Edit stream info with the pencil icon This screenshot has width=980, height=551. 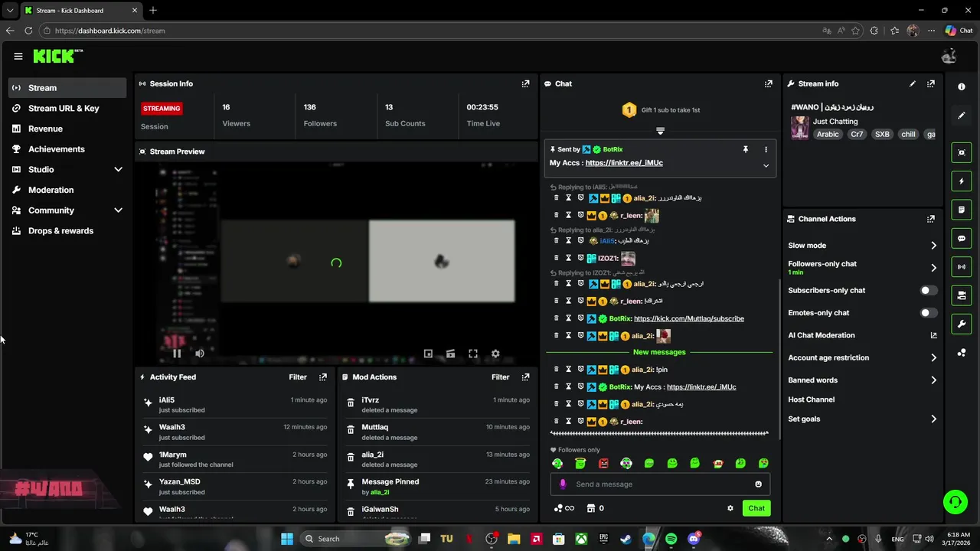click(912, 83)
